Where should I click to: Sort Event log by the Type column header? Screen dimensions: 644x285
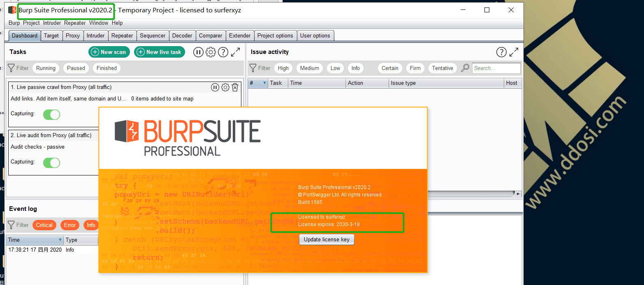[x=81, y=240]
